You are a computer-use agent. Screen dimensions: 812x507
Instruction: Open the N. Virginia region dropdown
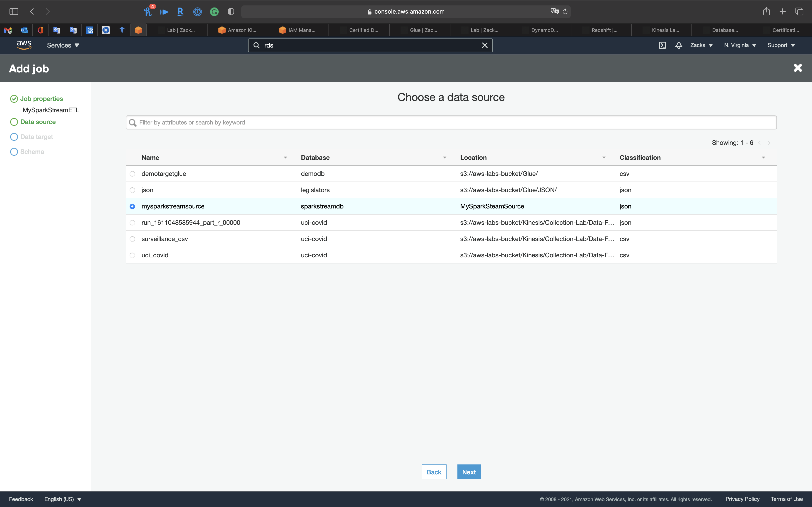coord(740,45)
